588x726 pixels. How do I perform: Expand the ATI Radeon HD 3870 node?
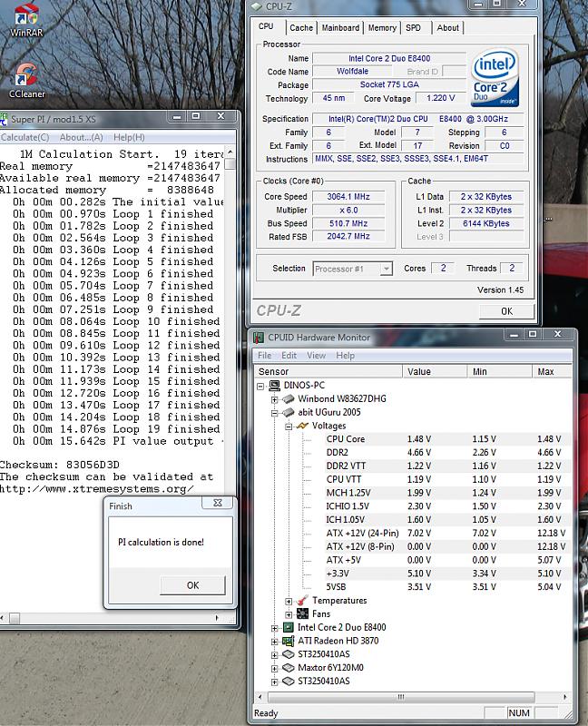coord(275,642)
